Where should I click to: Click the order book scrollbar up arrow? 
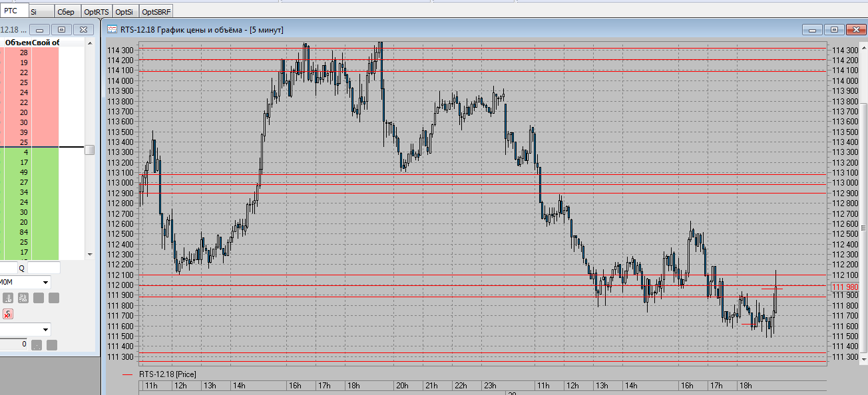(x=89, y=42)
